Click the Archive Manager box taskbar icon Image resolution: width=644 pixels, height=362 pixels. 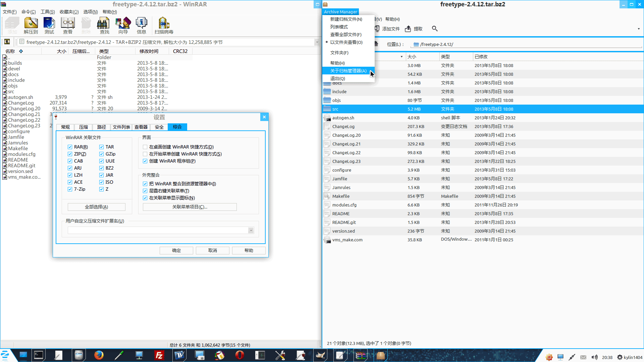point(381,355)
